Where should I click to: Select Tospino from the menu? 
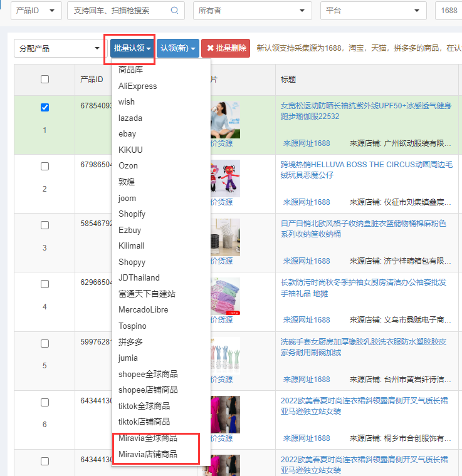pyautogui.click(x=132, y=326)
